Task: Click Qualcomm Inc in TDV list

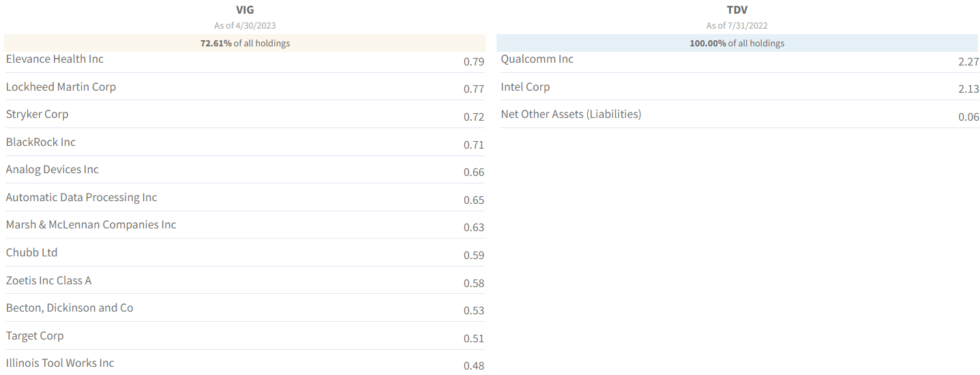Action: tap(537, 59)
